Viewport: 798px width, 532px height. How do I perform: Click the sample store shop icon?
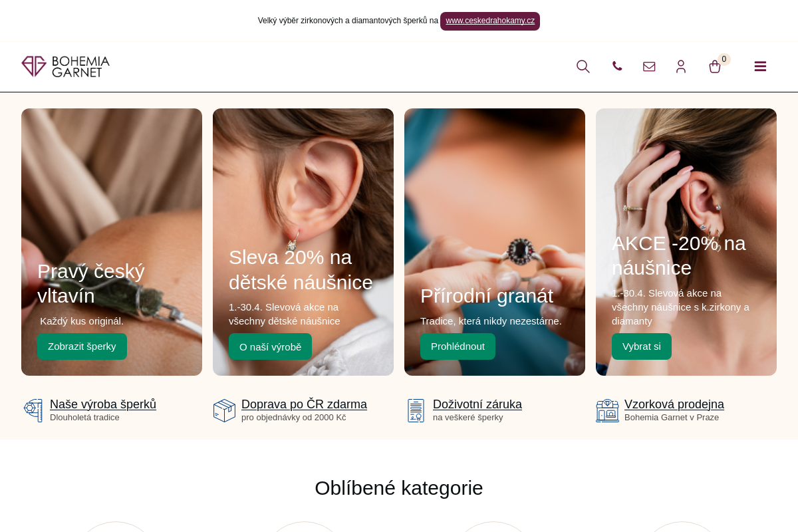607,410
